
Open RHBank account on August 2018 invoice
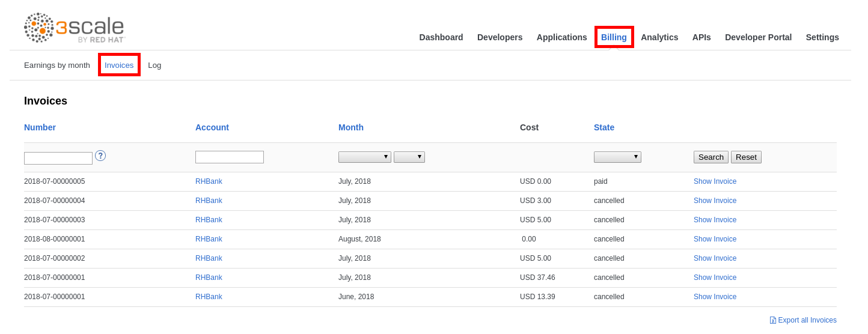tap(209, 239)
